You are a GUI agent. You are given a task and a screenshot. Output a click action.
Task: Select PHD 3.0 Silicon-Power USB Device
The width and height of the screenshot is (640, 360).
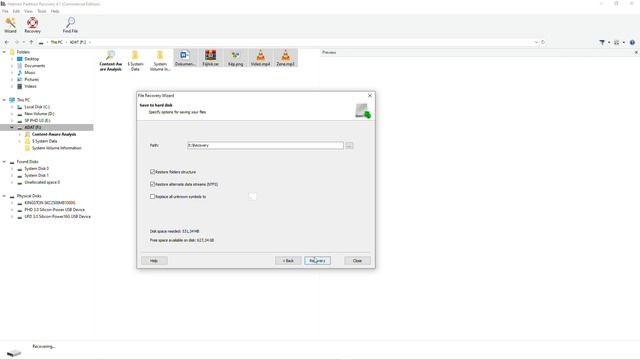click(55, 210)
